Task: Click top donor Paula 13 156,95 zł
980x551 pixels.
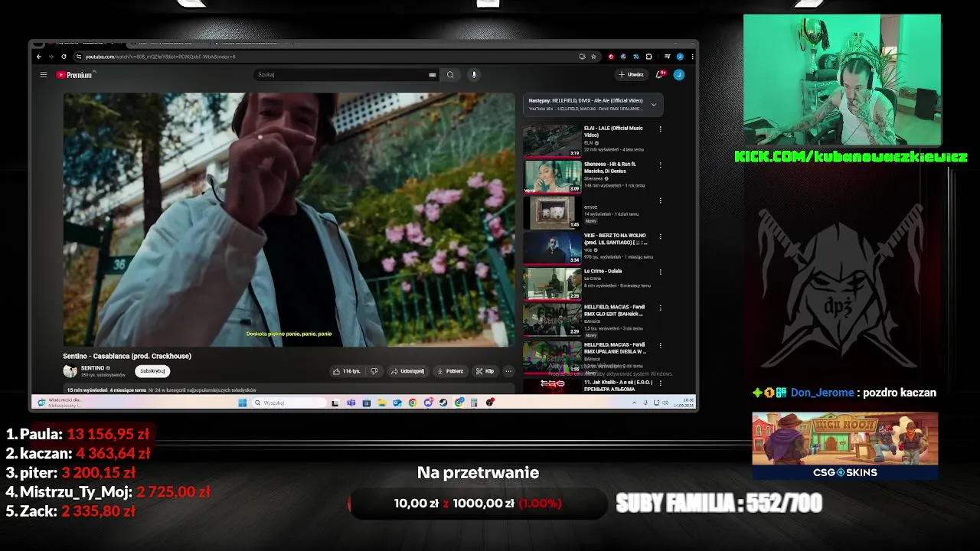Action: click(77, 434)
